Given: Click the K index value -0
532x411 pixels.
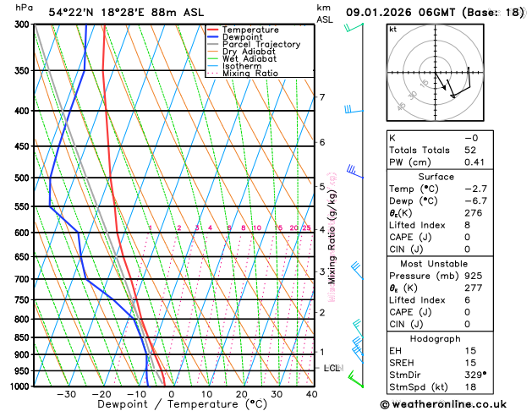Looking at the screenshot, I should (x=471, y=138).
